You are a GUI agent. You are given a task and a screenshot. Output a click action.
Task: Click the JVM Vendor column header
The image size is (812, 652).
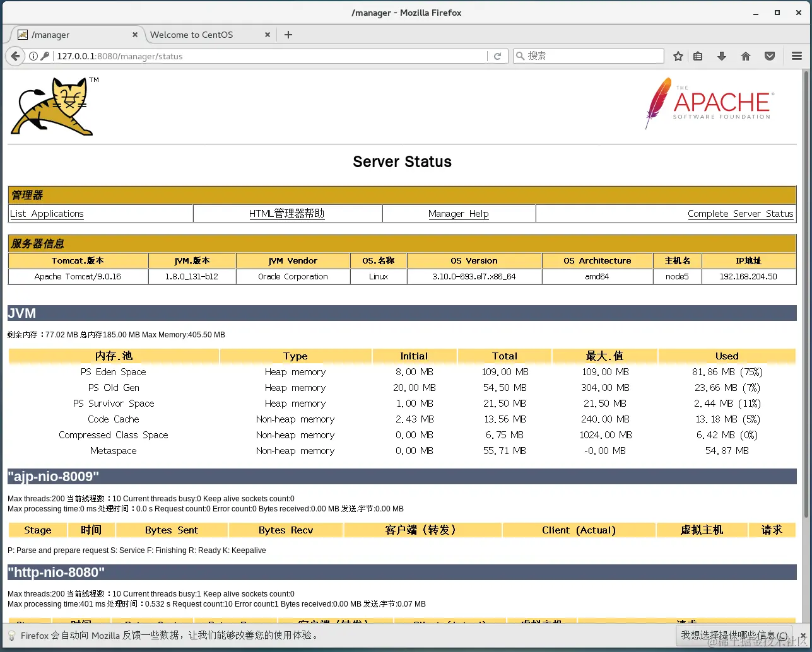(293, 260)
